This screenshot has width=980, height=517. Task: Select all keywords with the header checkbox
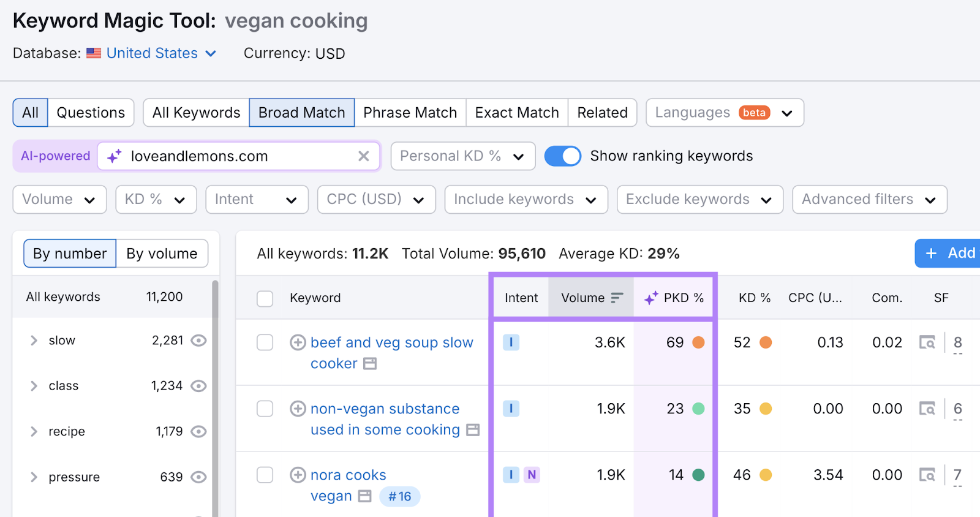265,298
